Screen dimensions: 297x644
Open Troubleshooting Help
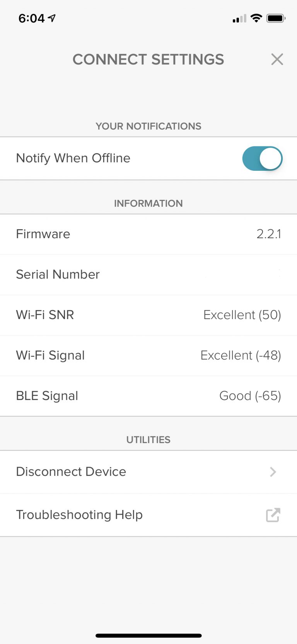coord(79,515)
